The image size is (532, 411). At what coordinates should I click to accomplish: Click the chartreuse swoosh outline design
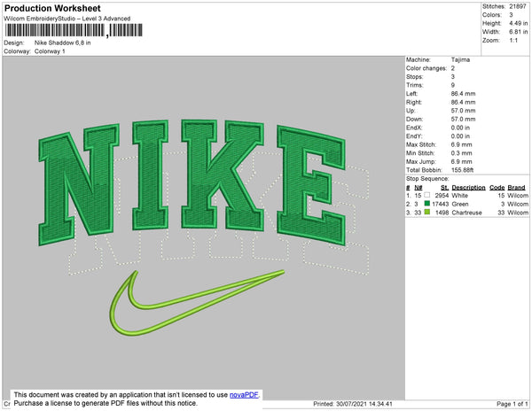coord(197,303)
